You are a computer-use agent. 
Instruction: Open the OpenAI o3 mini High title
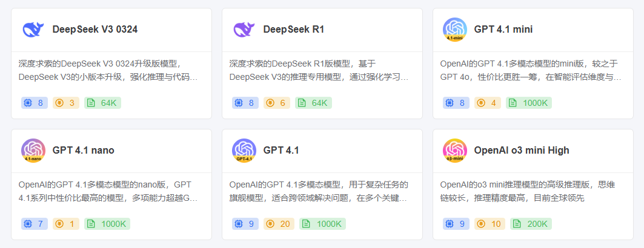[x=522, y=151]
